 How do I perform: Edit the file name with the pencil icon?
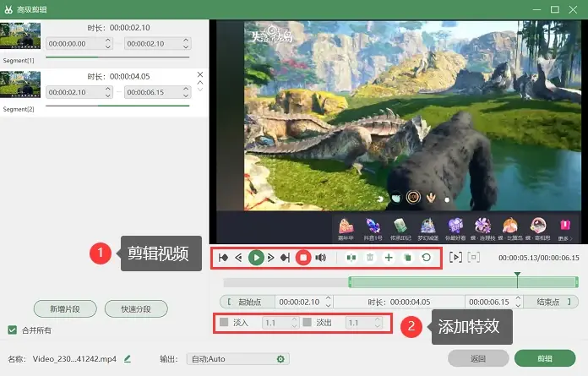pos(128,359)
